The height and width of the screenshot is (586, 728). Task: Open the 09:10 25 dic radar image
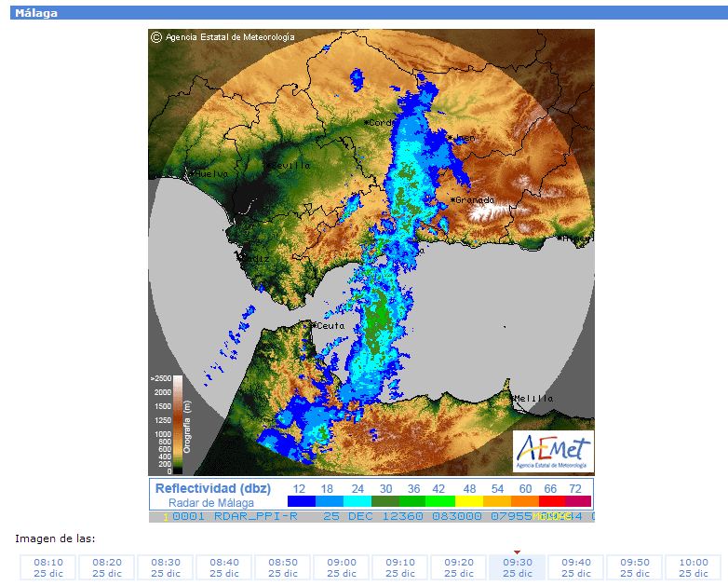400,567
